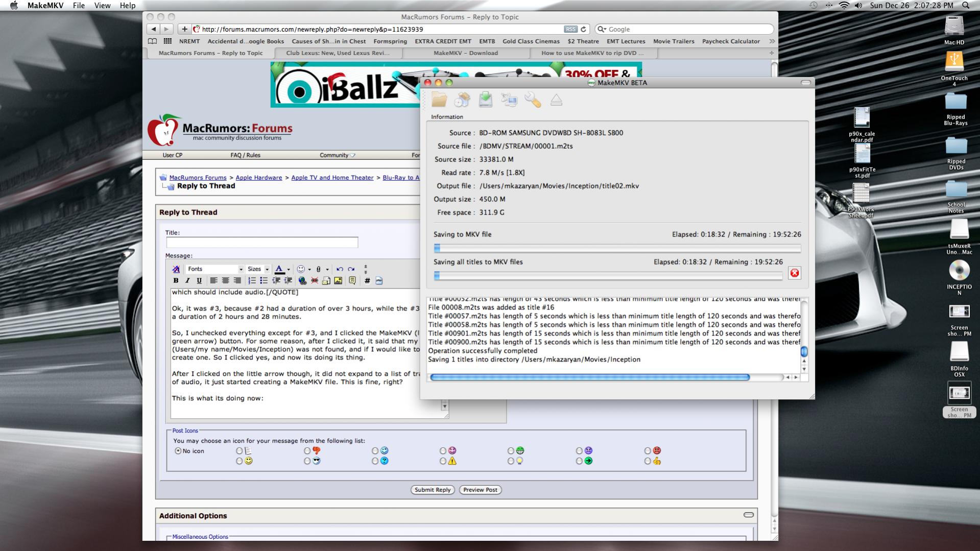Select the angry red face post icon

click(x=648, y=451)
